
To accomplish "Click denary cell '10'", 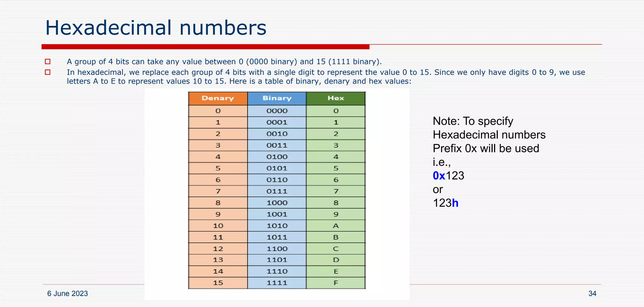I will pyautogui.click(x=218, y=226).
